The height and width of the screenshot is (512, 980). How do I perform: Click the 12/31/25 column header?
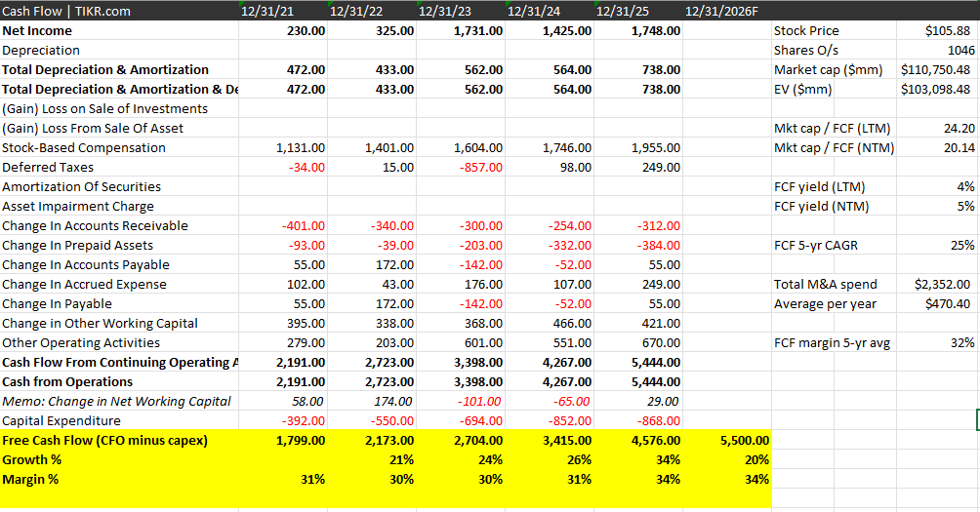[622, 12]
